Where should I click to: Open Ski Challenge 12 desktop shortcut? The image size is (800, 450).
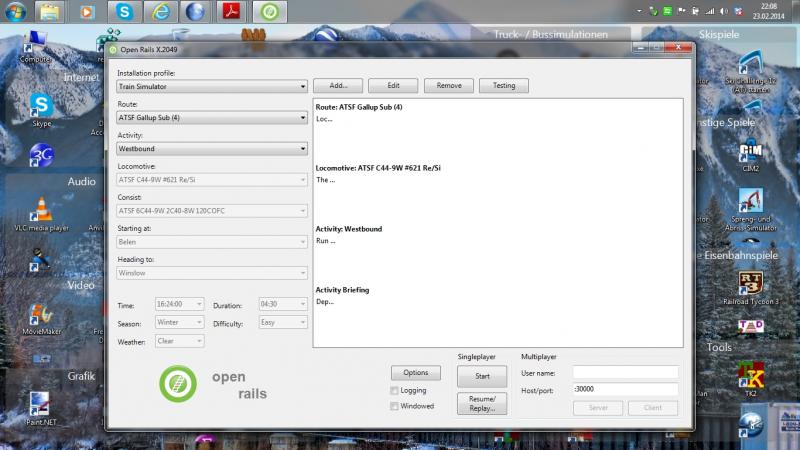751,72
